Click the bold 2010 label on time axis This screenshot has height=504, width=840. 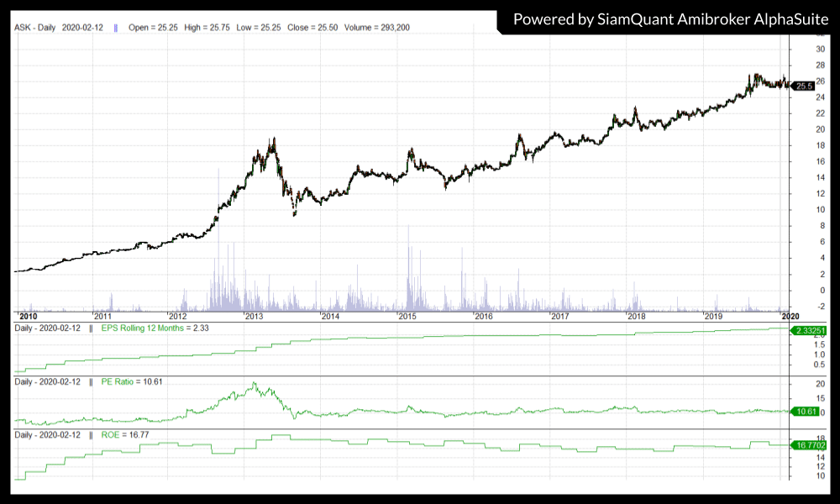(26, 316)
